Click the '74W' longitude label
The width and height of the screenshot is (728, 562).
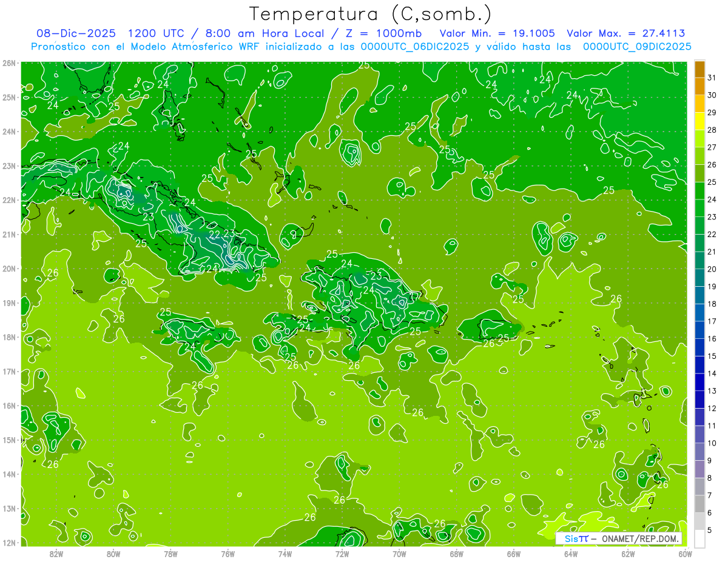285,554
